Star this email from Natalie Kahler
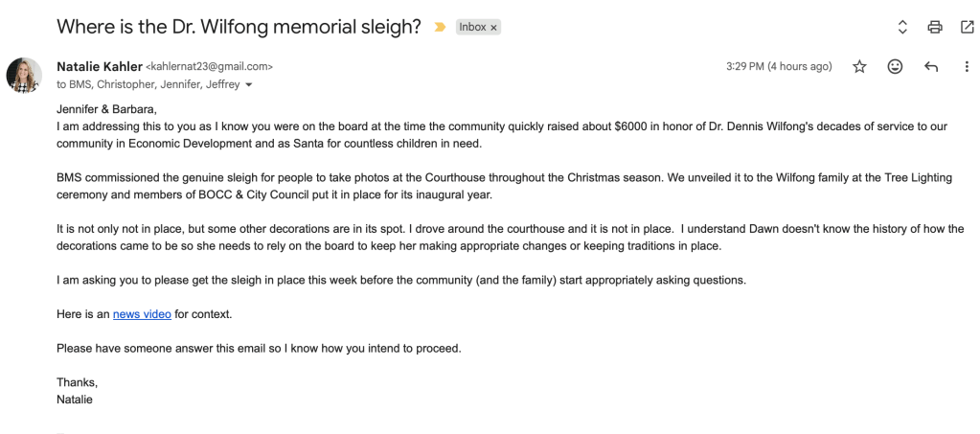The height and width of the screenshot is (434, 980). pyautogui.click(x=859, y=67)
